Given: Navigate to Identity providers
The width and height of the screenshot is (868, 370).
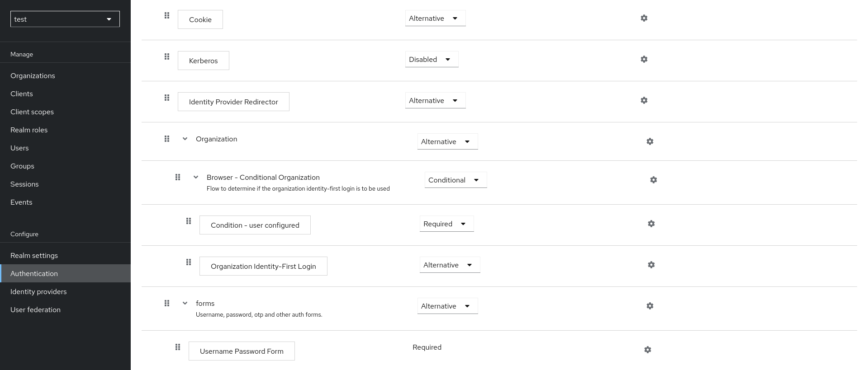Looking at the screenshot, I should (38, 291).
